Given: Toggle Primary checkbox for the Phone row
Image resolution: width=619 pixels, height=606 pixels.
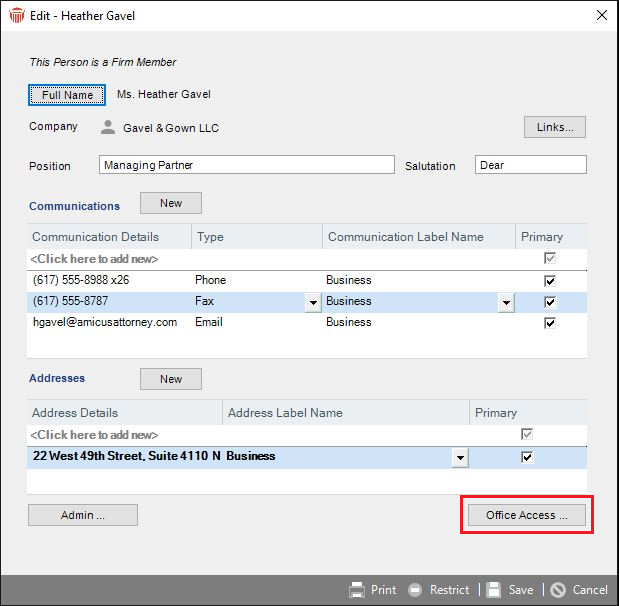Looking at the screenshot, I should pos(550,281).
